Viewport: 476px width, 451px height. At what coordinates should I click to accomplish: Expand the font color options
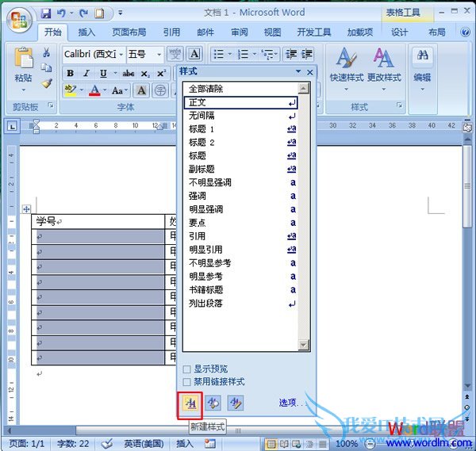coord(105,90)
